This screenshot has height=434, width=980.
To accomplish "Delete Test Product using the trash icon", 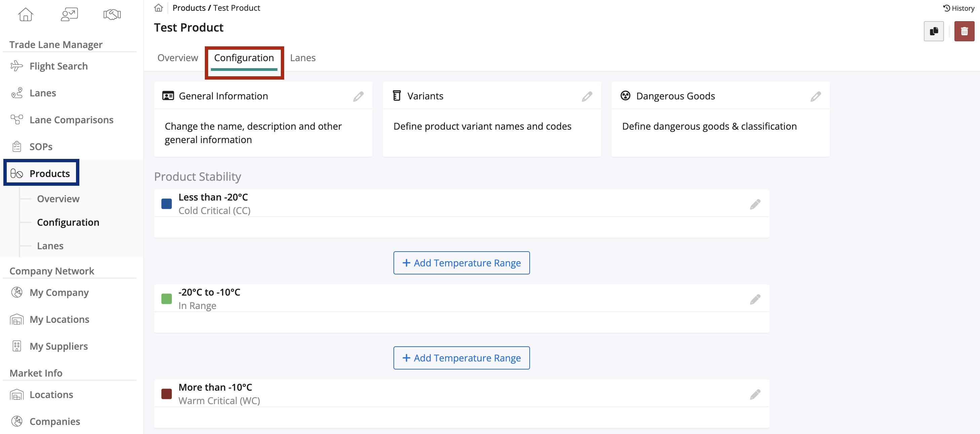I will click(x=965, y=31).
